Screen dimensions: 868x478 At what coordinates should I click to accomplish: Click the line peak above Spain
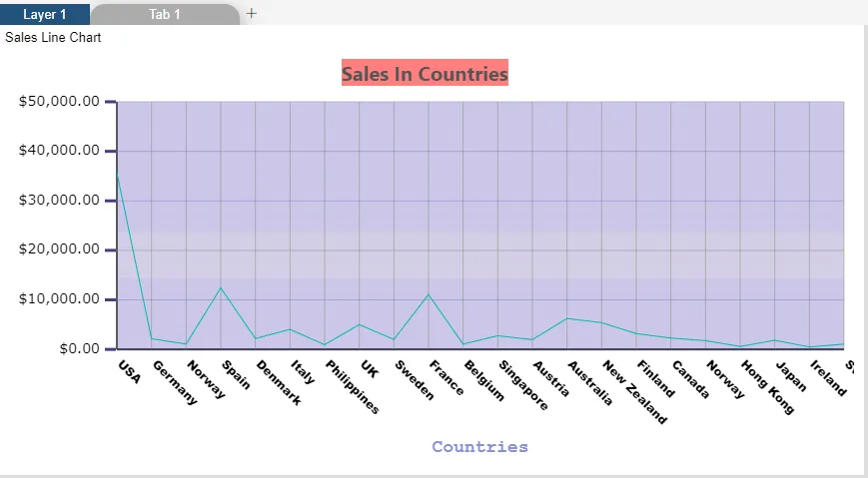[x=221, y=288]
